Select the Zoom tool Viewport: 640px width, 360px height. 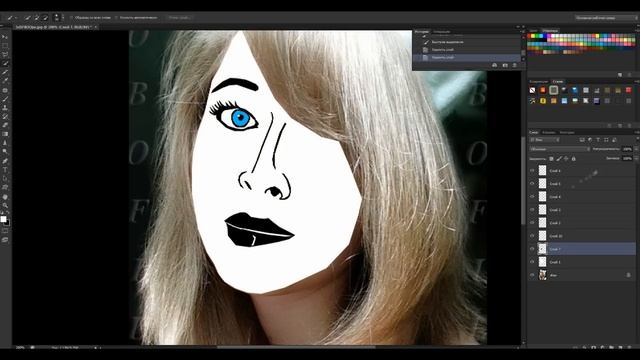click(x=5, y=205)
